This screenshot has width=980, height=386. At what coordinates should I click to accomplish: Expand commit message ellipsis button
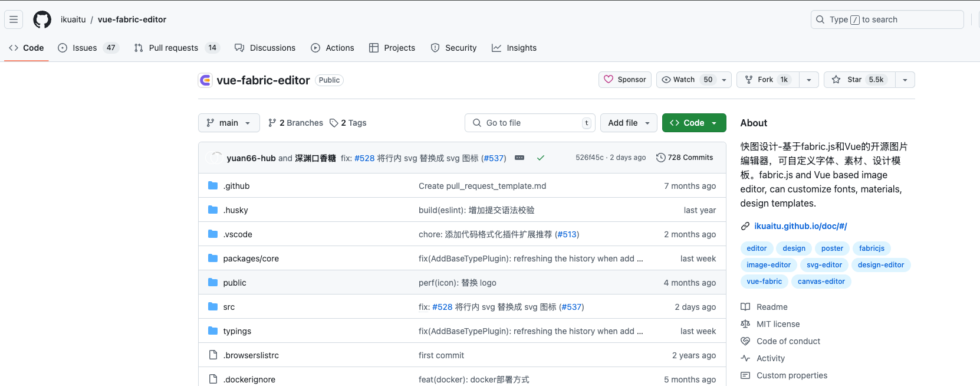[x=519, y=158]
